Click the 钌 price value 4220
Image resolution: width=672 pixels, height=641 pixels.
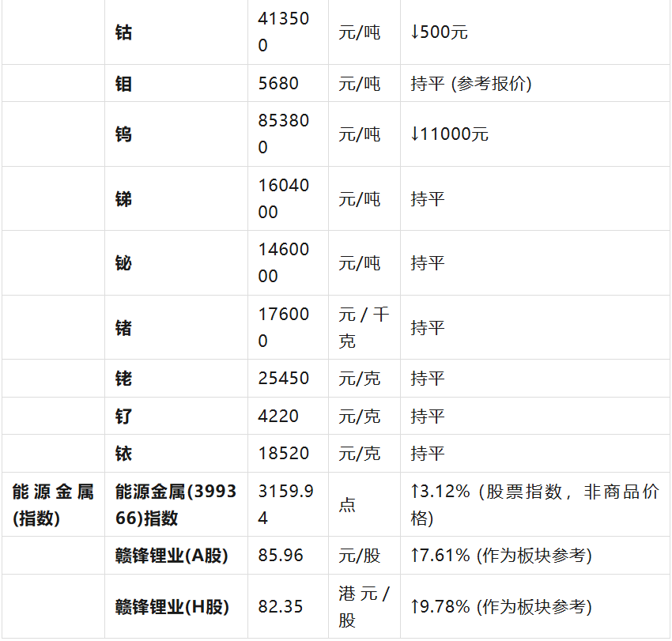[x=278, y=416]
